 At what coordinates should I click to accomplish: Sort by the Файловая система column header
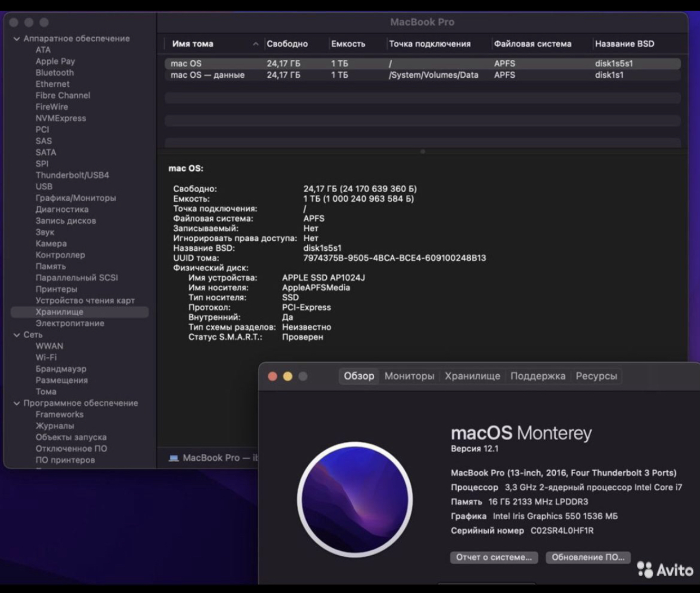(533, 44)
